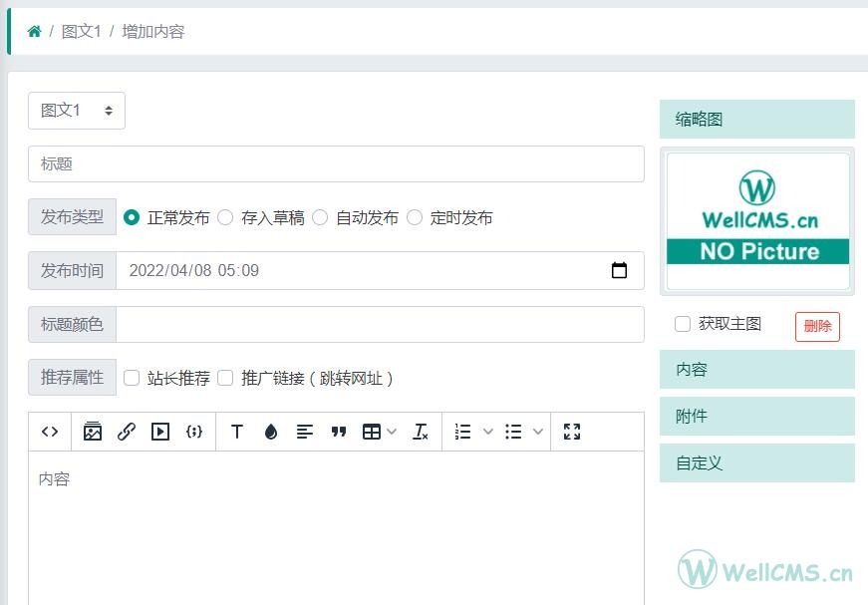Insert code block with braces icon

click(194, 432)
